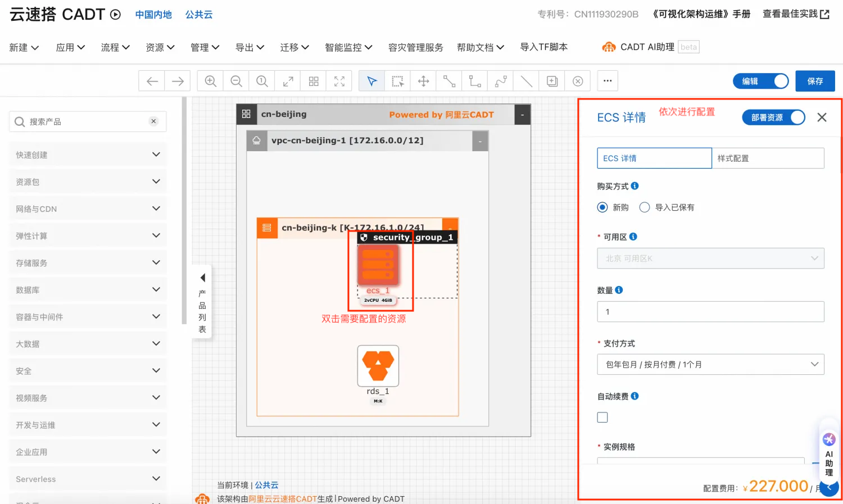Click the info icon beside 可用区
This screenshot has height=504, width=843.
[x=633, y=237]
